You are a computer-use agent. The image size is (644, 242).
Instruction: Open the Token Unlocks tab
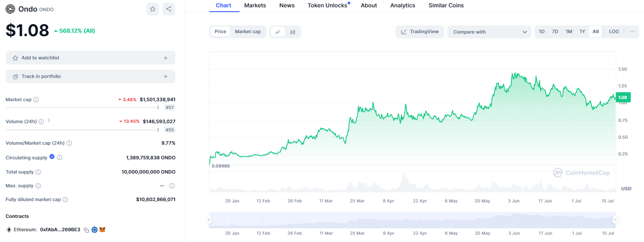[x=327, y=6]
